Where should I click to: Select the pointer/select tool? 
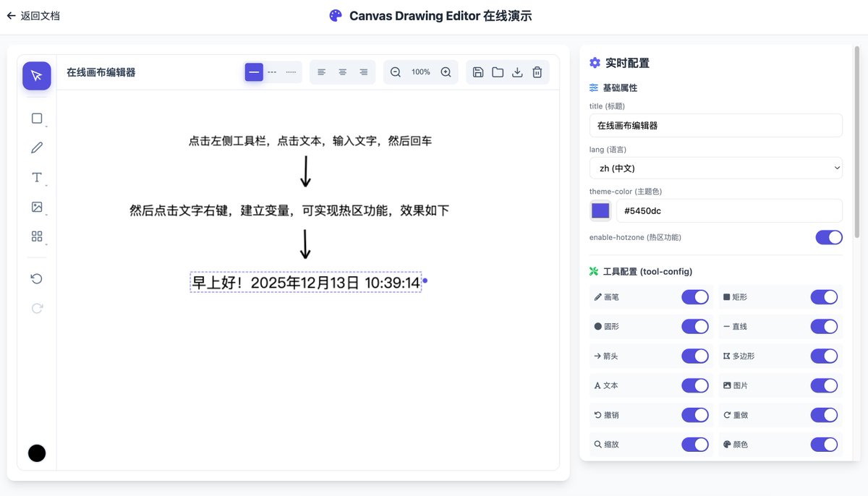37,76
